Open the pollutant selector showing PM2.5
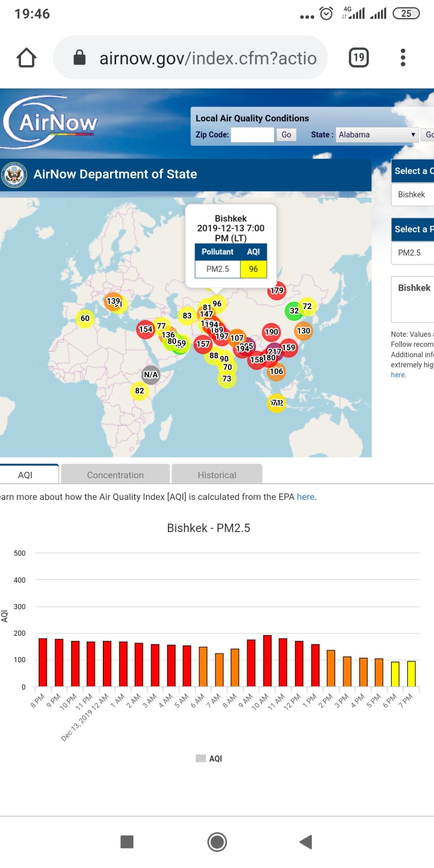Image resolution: width=434 pixels, height=868 pixels. 412,253
